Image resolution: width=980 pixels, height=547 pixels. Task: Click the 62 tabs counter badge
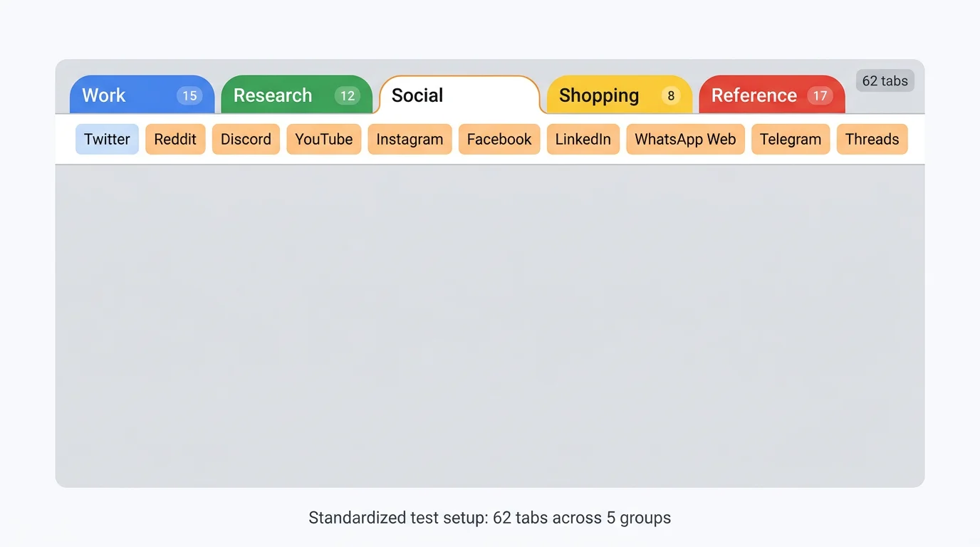pyautogui.click(x=885, y=80)
